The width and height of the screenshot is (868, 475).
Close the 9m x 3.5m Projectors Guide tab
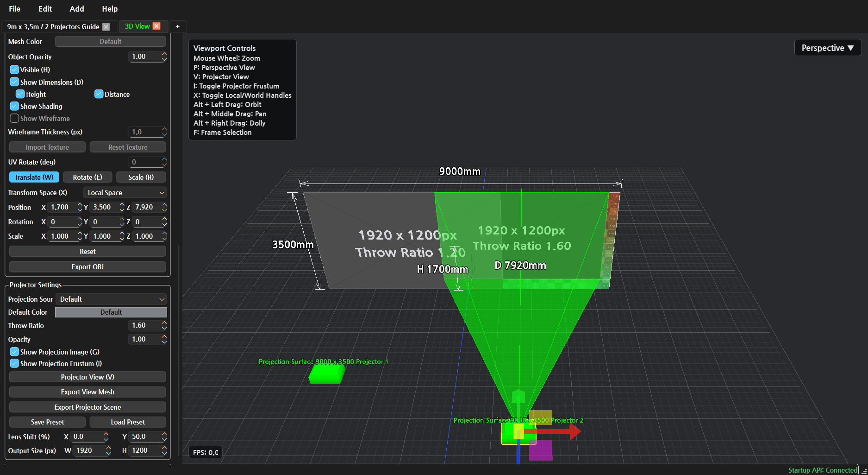[x=106, y=27]
